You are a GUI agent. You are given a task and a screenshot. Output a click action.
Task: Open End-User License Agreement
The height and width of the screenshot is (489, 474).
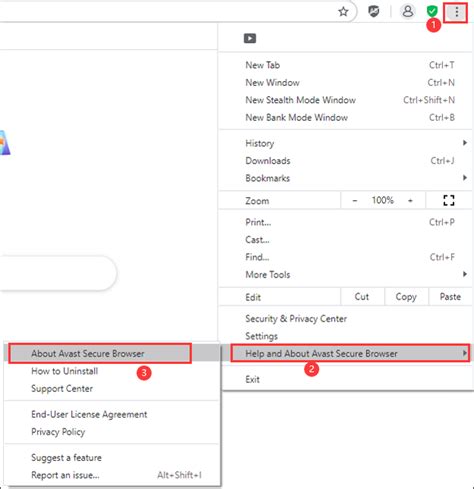112,414
